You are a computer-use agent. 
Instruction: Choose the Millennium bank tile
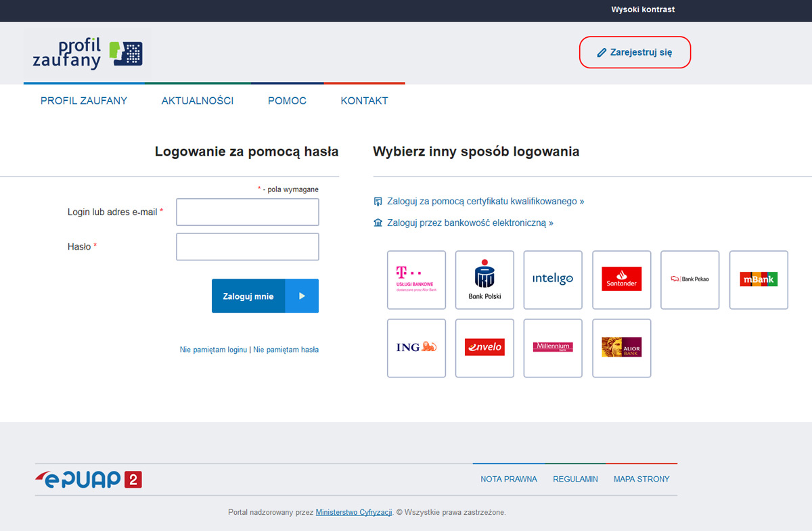(553, 348)
